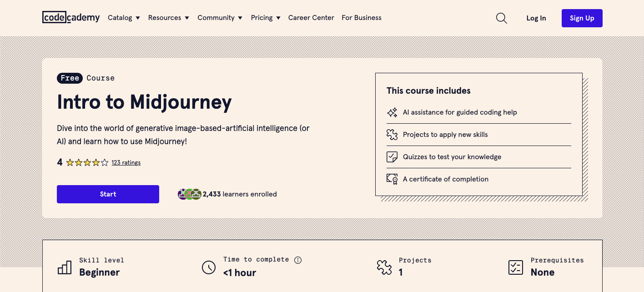Start the Intro to Midjourney course
The width and height of the screenshot is (644, 292).
pyautogui.click(x=108, y=194)
